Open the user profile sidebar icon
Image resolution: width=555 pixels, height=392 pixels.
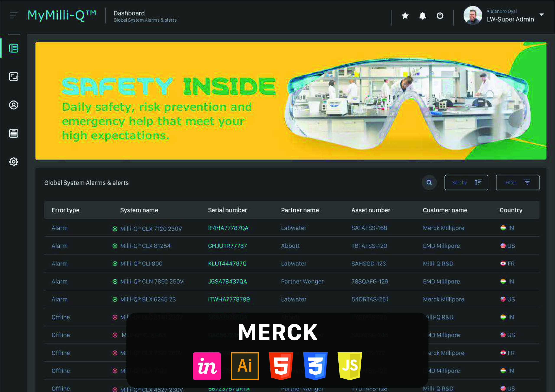pos(13,105)
